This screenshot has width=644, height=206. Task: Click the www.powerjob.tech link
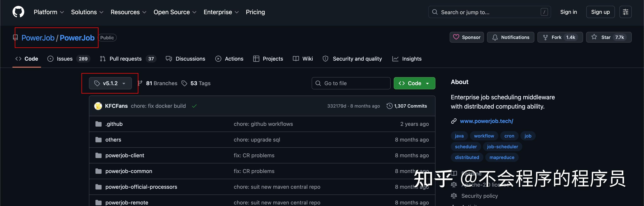click(x=486, y=121)
